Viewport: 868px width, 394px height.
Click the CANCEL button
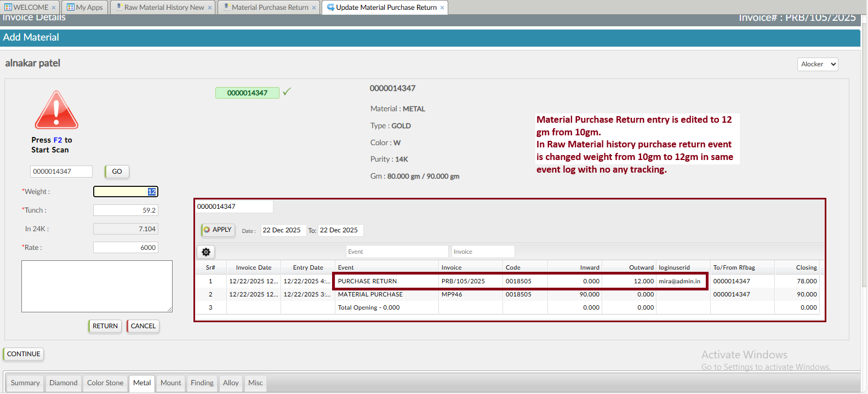[143, 326]
